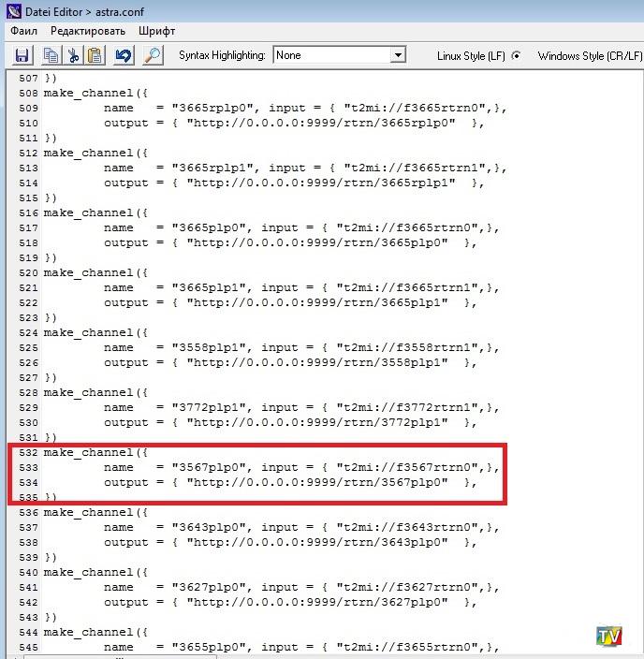Click the Windows Style (CR/LF) label
Image resolution: width=644 pixels, height=659 pixels.
pos(590,56)
